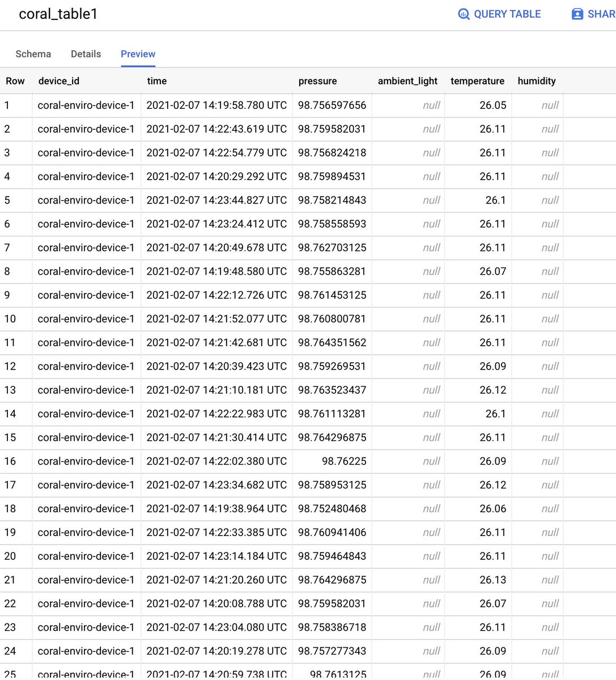Click the temperature value 26.13 in row 21
This screenshot has width=616, height=680.
point(492,580)
